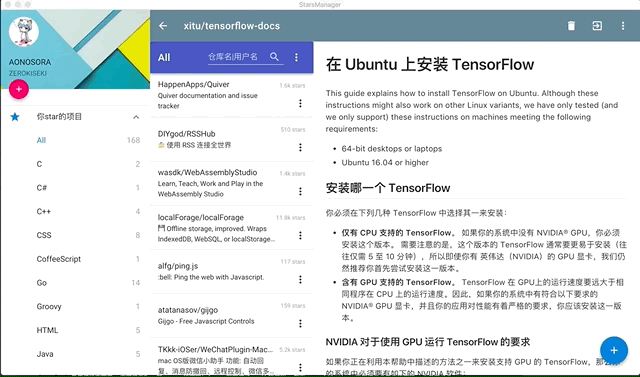Click the AONOSORA profile avatar

pyautogui.click(x=24, y=32)
